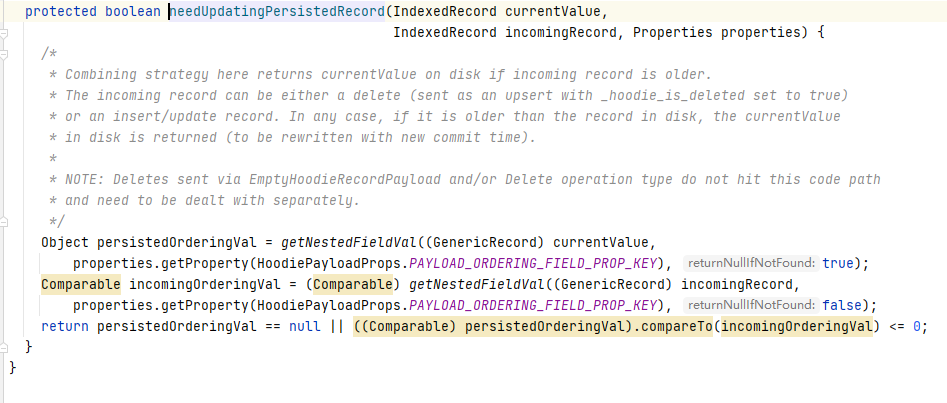Click the returnNullIfNotFound hint before true

click(750, 264)
